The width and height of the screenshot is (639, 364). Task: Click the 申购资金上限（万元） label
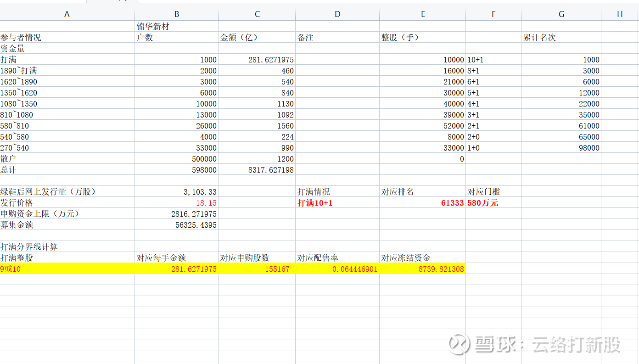coord(67,213)
